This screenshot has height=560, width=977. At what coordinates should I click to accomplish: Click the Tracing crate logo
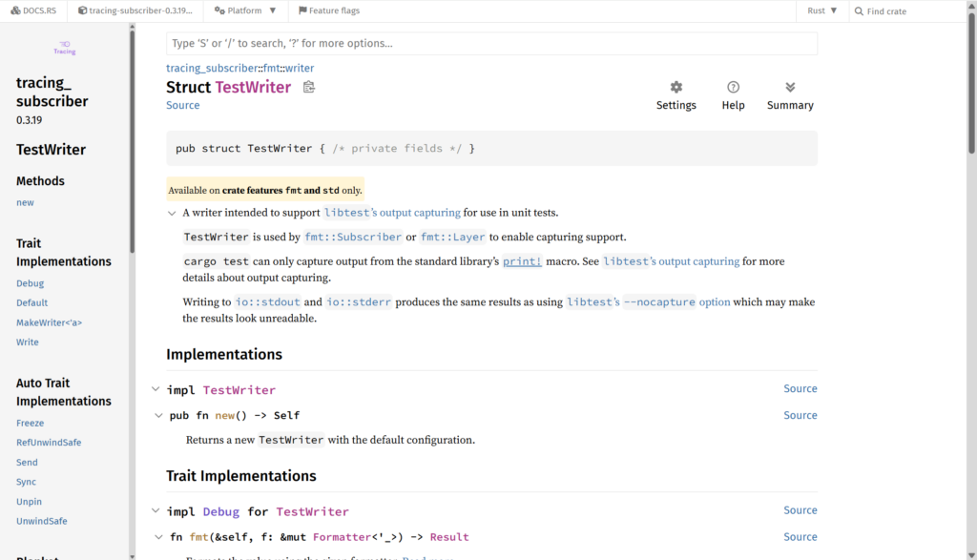click(65, 48)
